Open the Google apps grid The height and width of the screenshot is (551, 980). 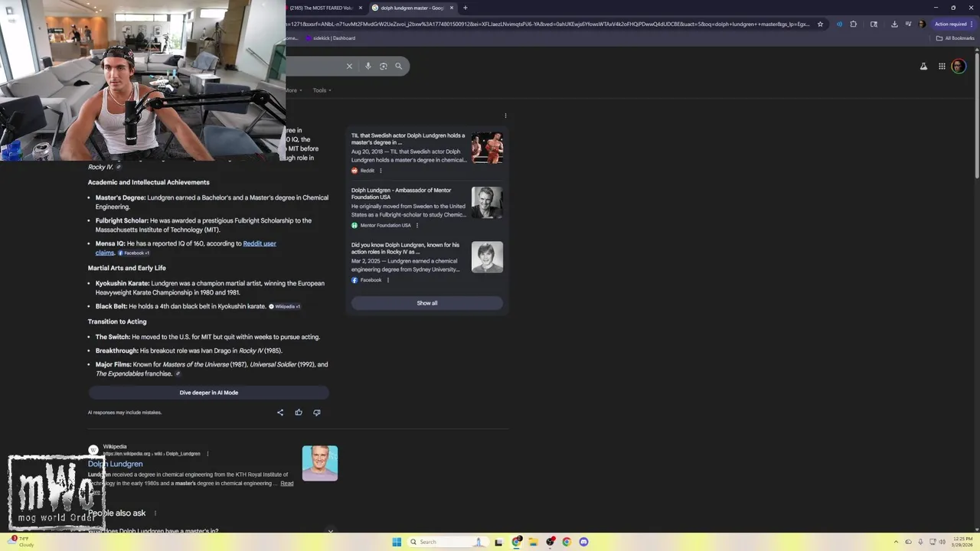click(942, 67)
